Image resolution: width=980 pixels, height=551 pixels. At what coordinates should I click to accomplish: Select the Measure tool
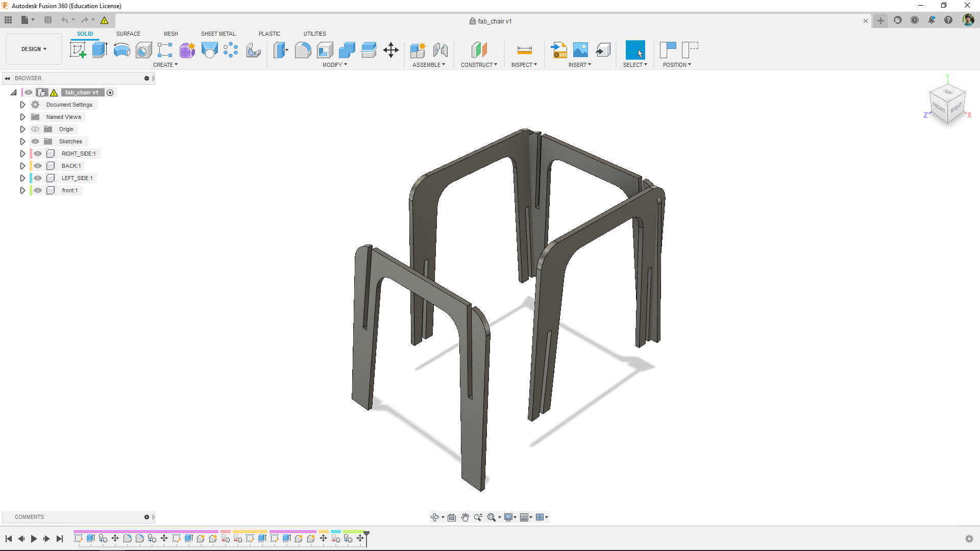point(524,50)
